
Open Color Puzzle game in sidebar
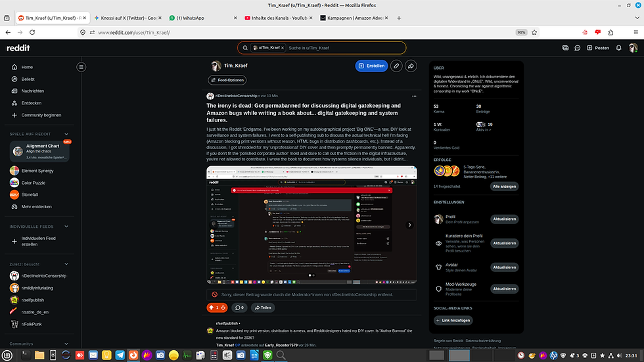tap(34, 183)
